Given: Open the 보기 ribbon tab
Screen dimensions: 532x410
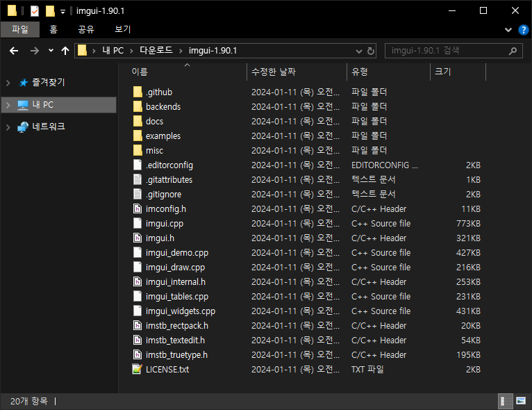Looking at the screenshot, I should point(122,29).
